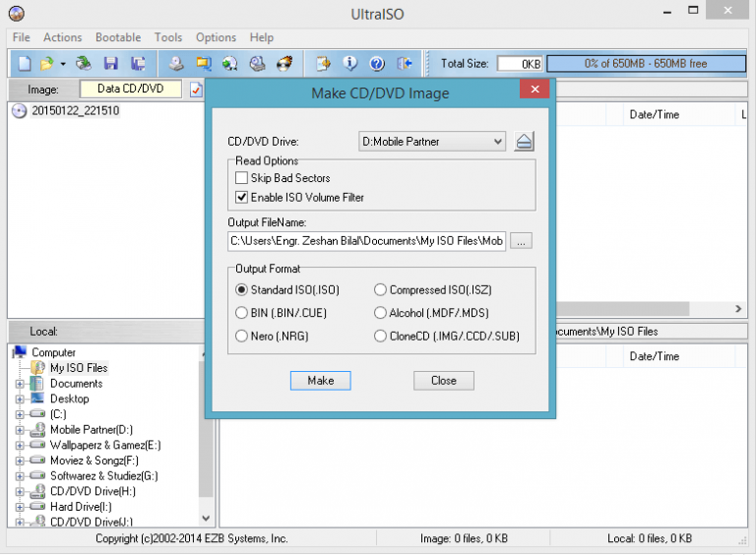Expand the (C:) drive node

[x=20, y=414]
